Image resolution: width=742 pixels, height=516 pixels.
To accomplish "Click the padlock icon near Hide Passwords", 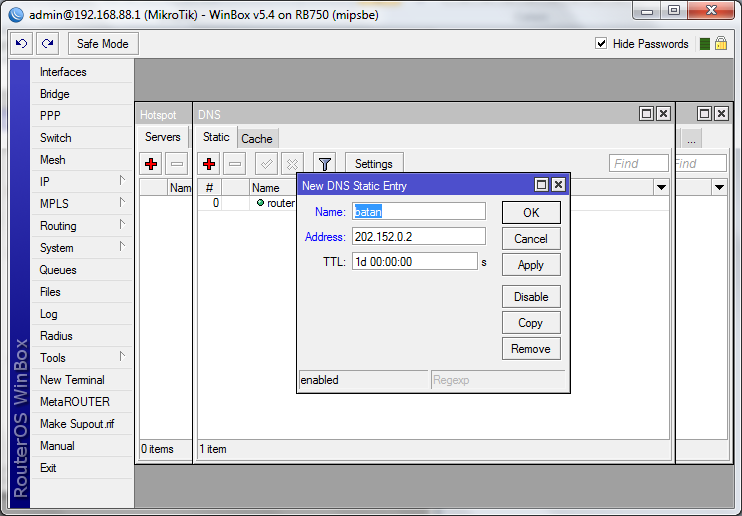I will click(721, 44).
